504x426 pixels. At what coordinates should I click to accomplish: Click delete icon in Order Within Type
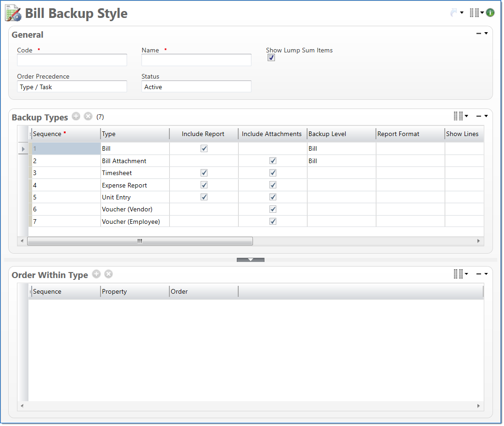click(108, 274)
